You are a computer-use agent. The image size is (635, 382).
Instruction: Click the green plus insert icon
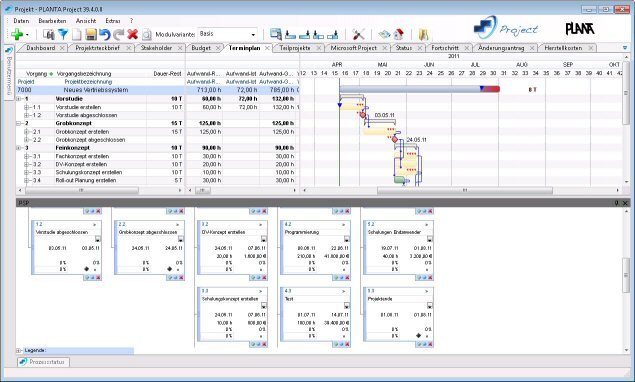click(x=17, y=34)
